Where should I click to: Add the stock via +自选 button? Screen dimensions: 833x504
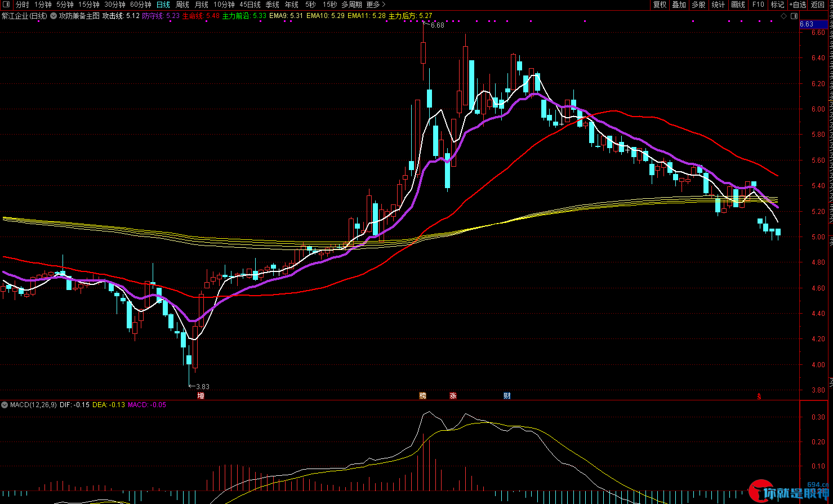point(798,5)
